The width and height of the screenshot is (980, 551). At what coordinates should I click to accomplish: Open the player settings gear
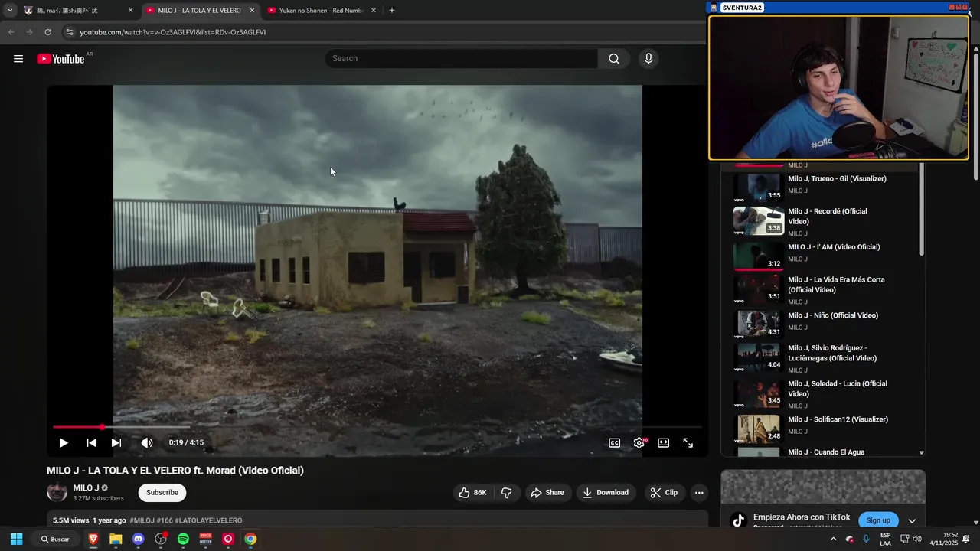(x=639, y=442)
